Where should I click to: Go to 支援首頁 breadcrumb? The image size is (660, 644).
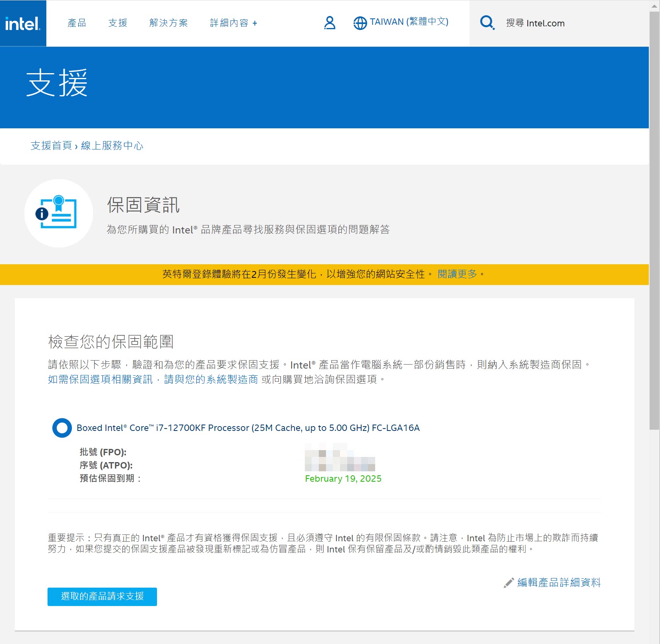pos(51,146)
